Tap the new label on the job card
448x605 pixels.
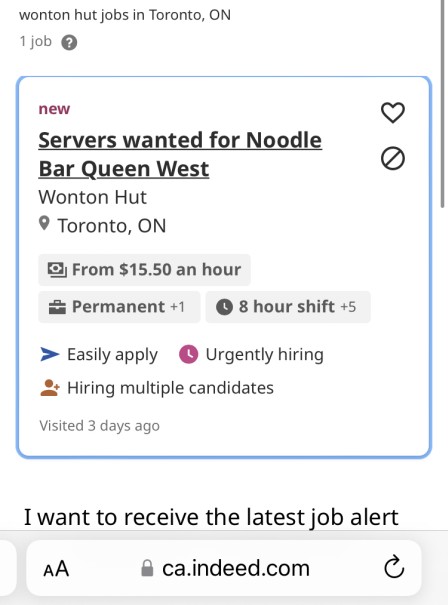[54, 109]
